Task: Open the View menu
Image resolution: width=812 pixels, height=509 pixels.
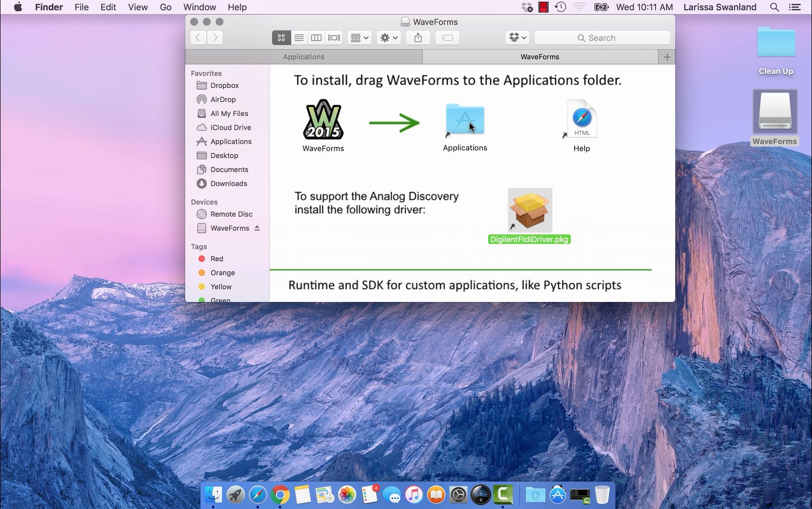Action: (x=138, y=7)
